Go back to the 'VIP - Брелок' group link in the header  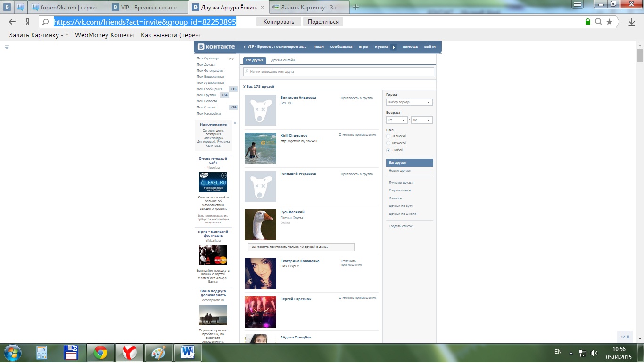tap(275, 47)
